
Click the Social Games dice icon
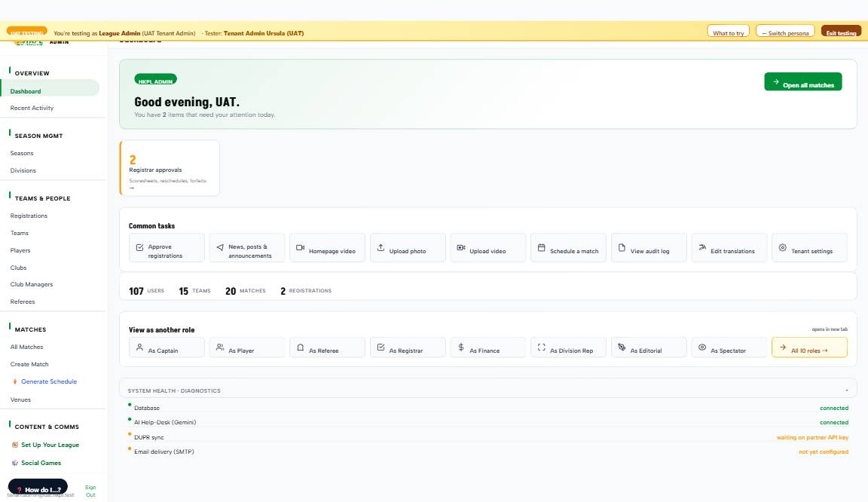[x=15, y=463]
